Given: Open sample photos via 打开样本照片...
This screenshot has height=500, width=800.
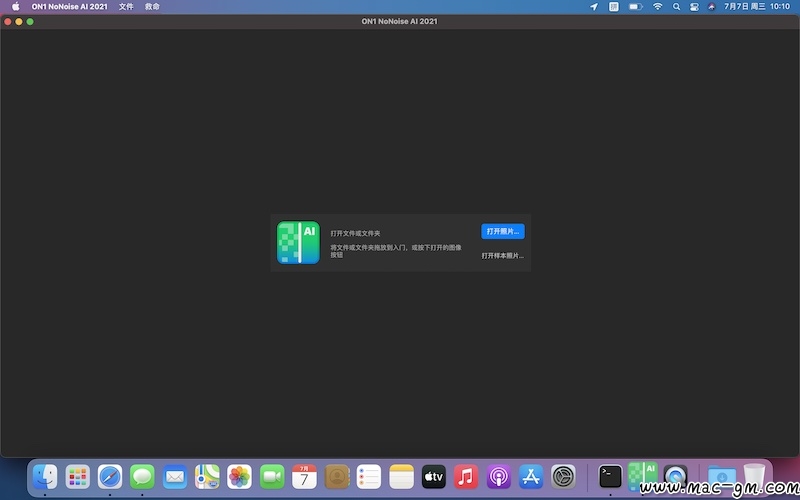Looking at the screenshot, I should 503,256.
